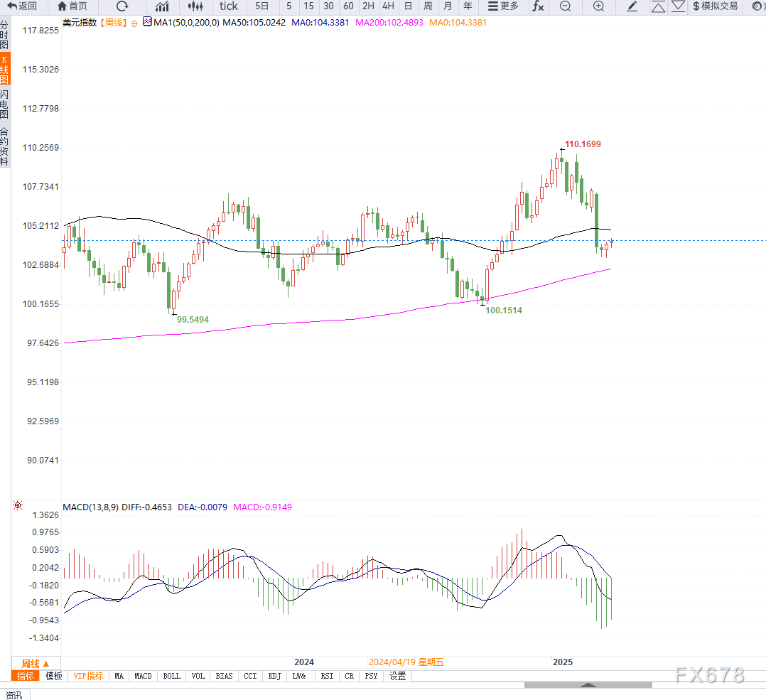Open 模拟交易 simulated trading
Viewport: 766px width, 700px height.
pyautogui.click(x=715, y=6)
